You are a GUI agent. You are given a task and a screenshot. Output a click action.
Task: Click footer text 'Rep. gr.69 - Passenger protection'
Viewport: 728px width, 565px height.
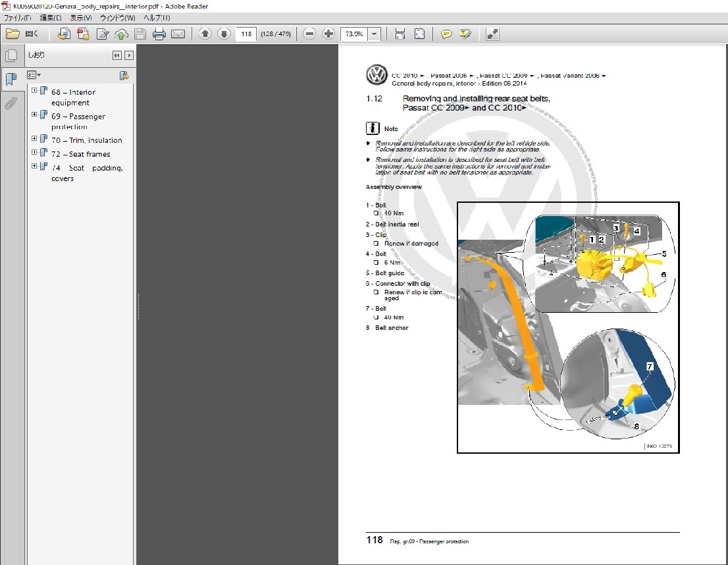pyautogui.click(x=429, y=541)
